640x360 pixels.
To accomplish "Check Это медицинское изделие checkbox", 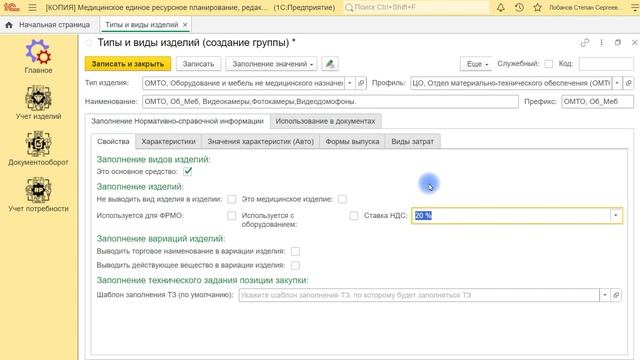I will pos(342,199).
